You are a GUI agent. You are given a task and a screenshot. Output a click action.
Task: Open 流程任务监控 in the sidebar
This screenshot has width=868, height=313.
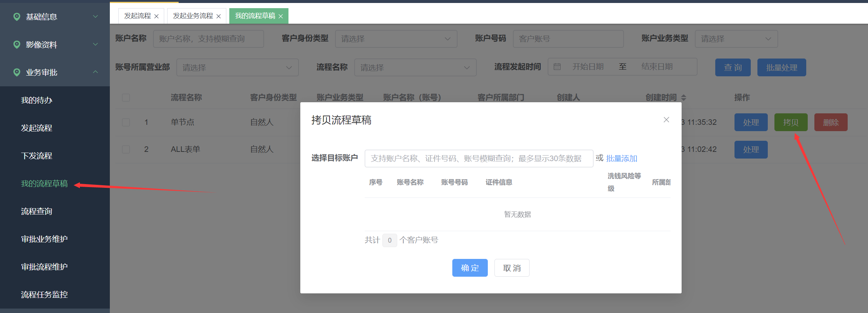[44, 295]
